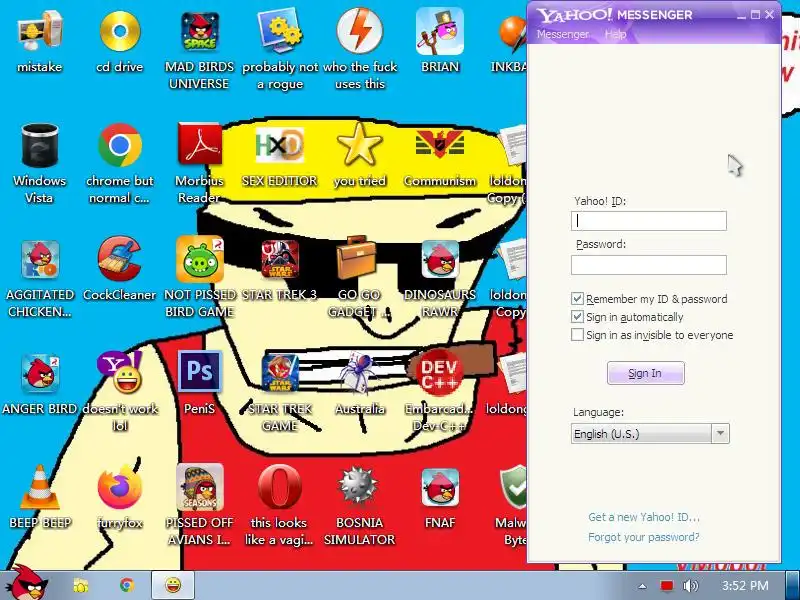The width and height of the screenshot is (800, 600).
Task: Toggle 'Remember my ID & password' checkbox
Action: click(x=577, y=298)
